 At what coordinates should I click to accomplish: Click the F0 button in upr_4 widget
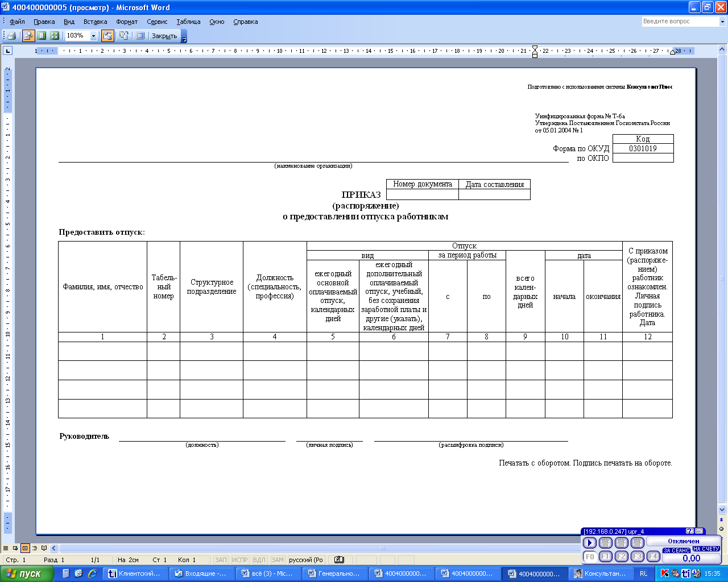pos(590,556)
